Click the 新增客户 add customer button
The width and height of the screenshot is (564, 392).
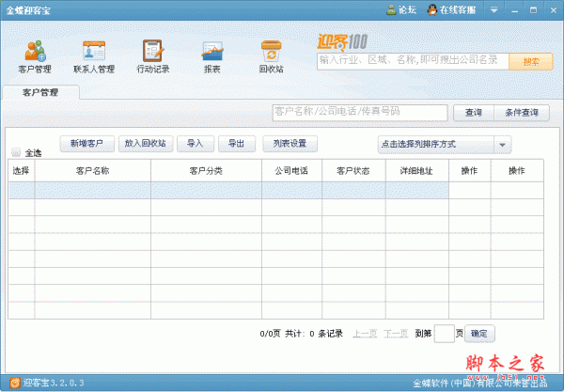87,144
